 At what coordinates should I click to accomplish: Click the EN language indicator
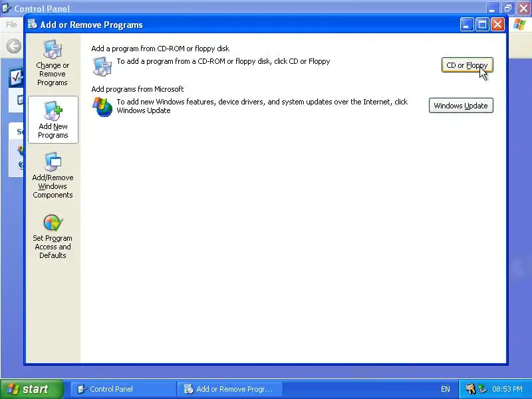point(446,389)
